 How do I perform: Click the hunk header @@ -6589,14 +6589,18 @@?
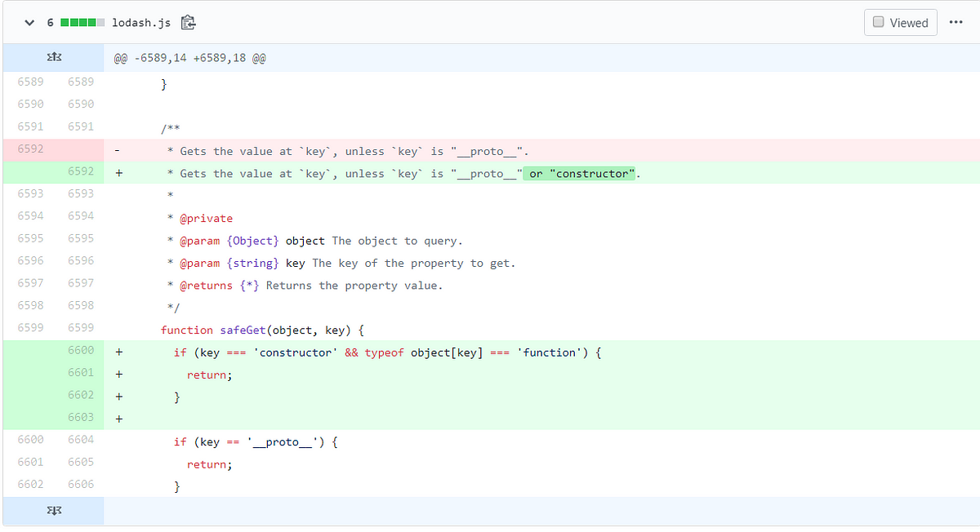[190, 58]
